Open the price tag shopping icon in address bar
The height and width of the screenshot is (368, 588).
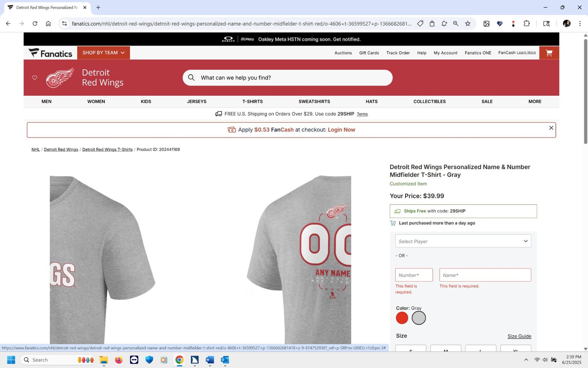pos(420,24)
